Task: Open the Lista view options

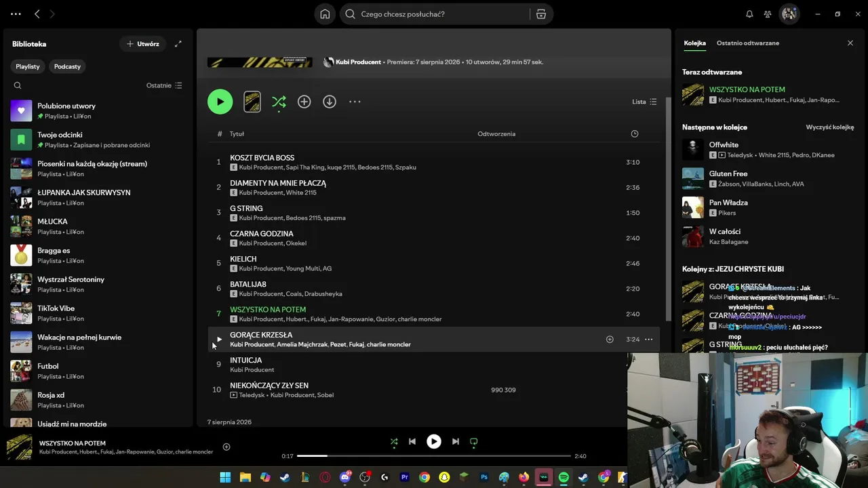Action: coord(644,102)
